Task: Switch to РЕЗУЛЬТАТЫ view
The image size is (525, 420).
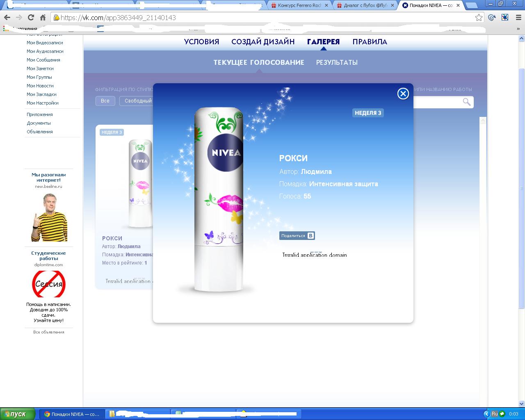Action: 337,62
